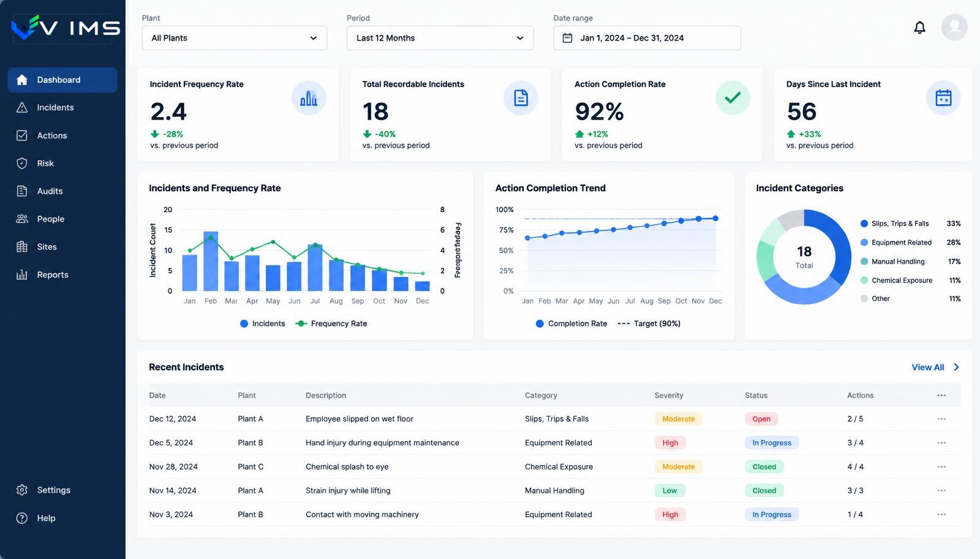Toggle Frequency Rate series in chart legend
This screenshot has width=980, height=559.
pos(331,324)
